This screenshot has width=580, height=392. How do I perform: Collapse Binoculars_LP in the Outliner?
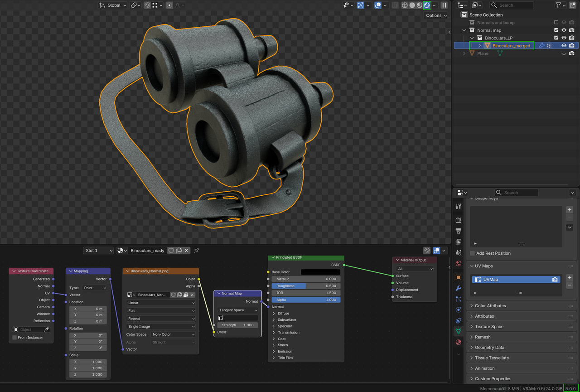click(x=471, y=38)
